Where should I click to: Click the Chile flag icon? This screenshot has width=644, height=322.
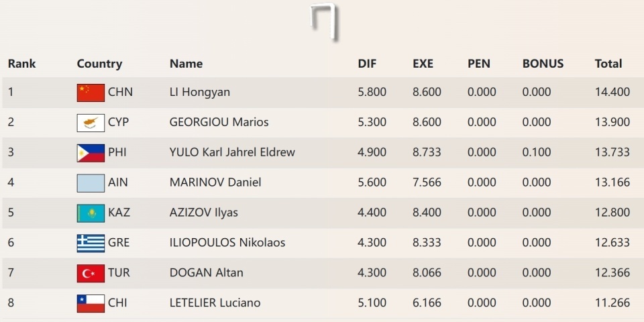pos(91,303)
